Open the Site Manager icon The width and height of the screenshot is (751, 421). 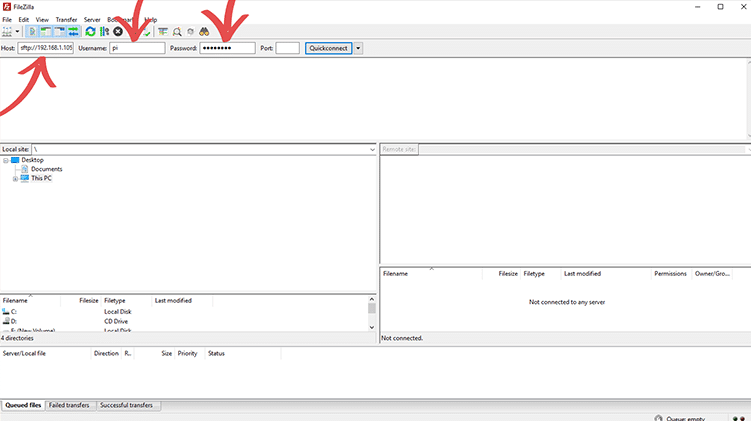tap(7, 32)
